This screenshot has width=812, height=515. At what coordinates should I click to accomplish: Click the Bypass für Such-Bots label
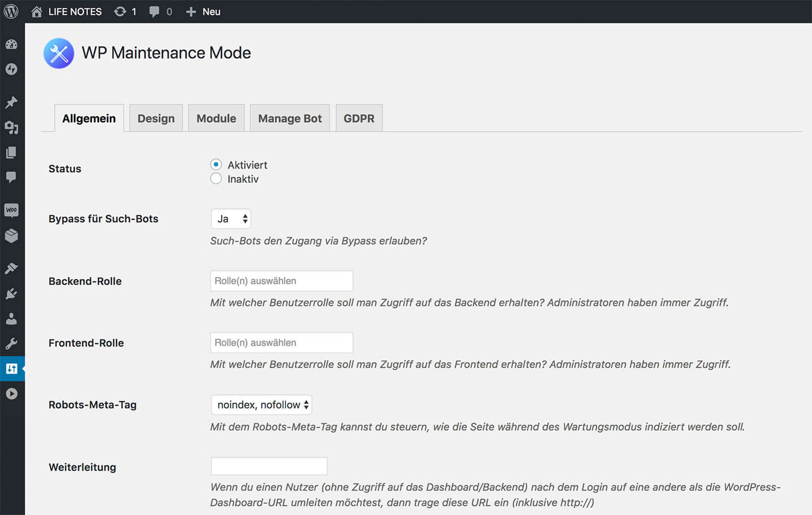point(103,219)
